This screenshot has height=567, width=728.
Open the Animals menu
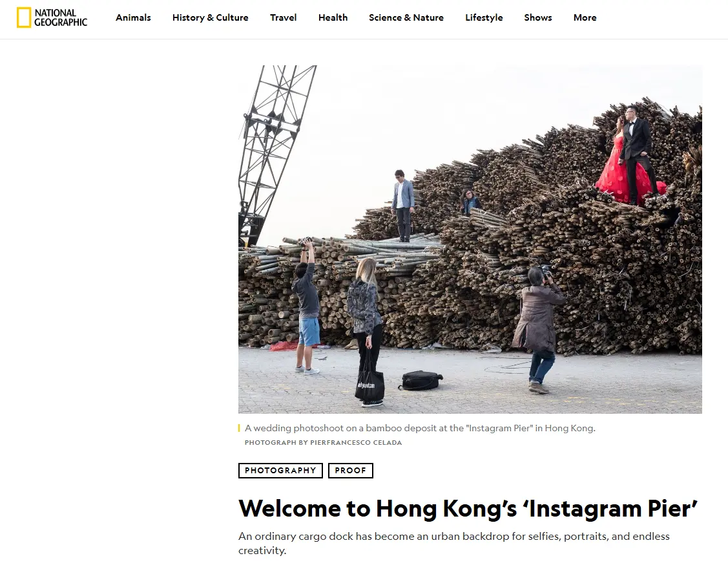(133, 17)
